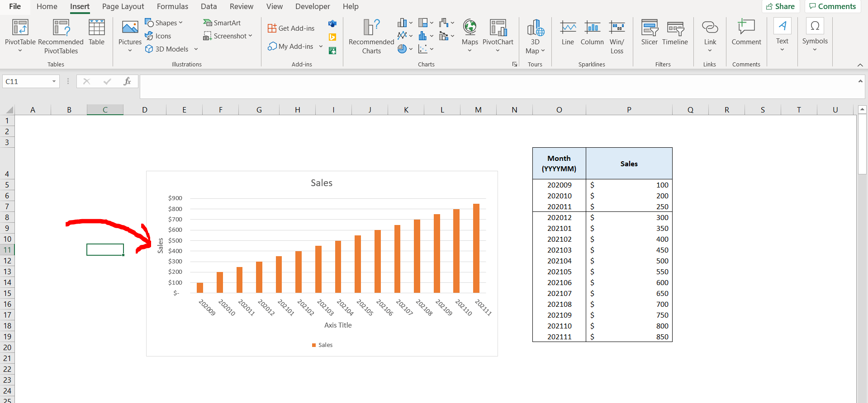The image size is (868, 403).
Task: Click the Share button
Action: (781, 6)
